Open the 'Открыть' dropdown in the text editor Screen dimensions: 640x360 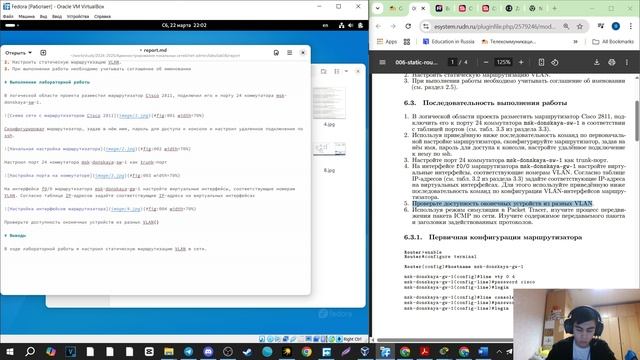pos(18,53)
